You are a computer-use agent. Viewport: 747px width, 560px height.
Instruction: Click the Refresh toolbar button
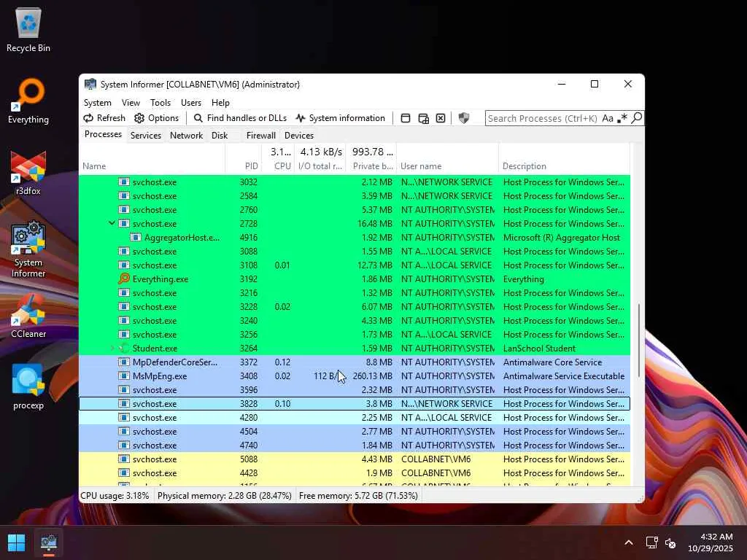pos(104,118)
